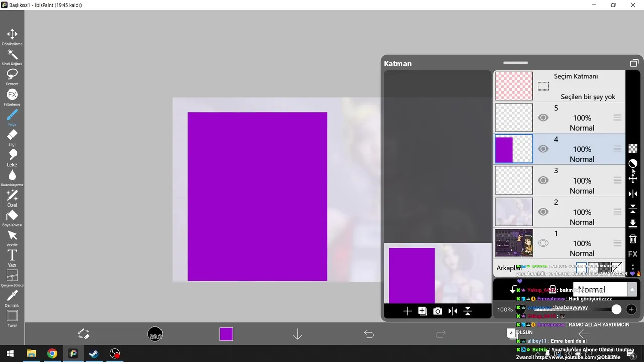The width and height of the screenshot is (644, 362).
Task: Toggle the alpha lock icon
Action: coord(552,289)
